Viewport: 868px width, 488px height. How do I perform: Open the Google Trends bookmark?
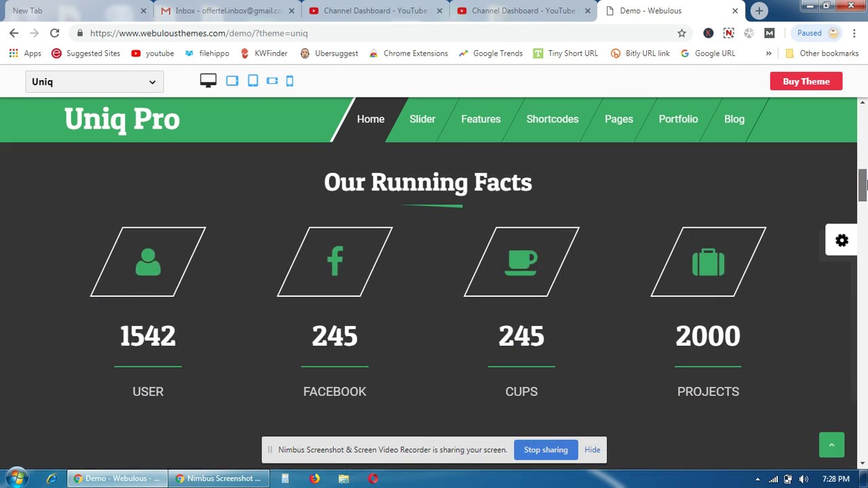point(490,54)
